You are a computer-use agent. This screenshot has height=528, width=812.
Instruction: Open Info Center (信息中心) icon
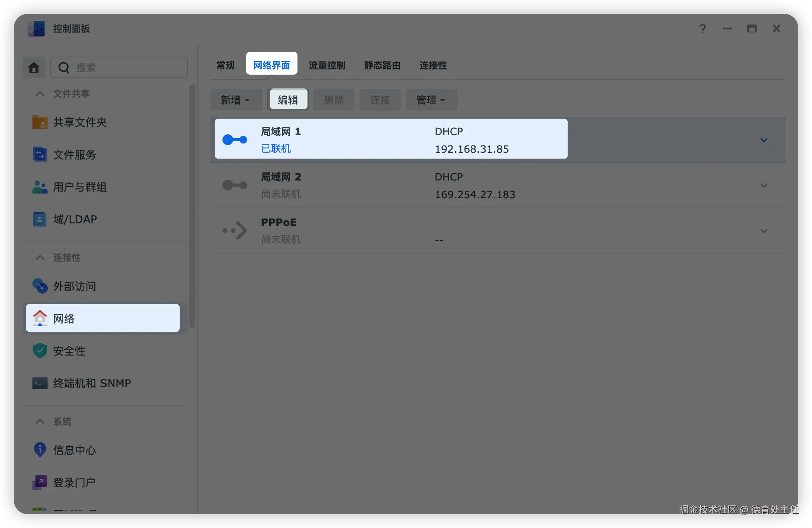[40, 449]
